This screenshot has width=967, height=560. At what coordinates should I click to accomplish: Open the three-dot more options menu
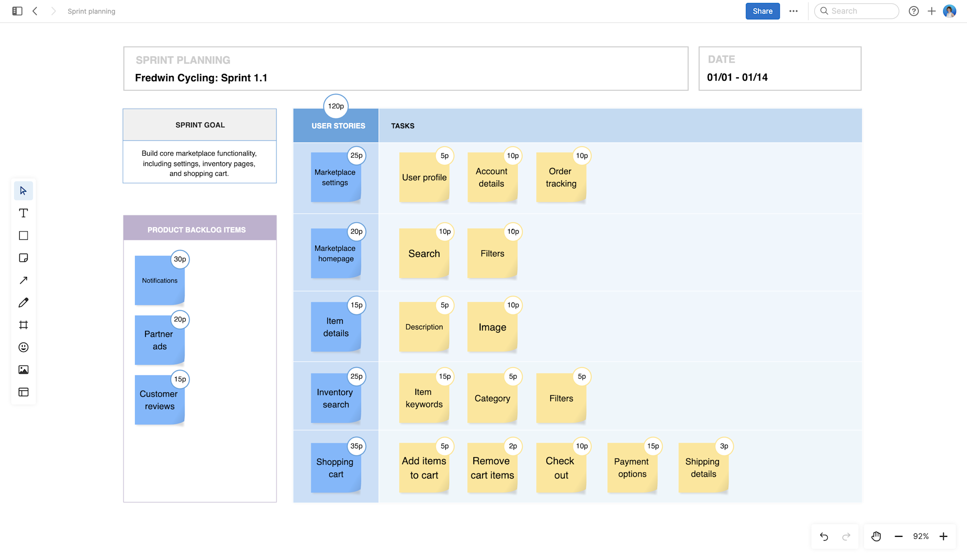(793, 11)
